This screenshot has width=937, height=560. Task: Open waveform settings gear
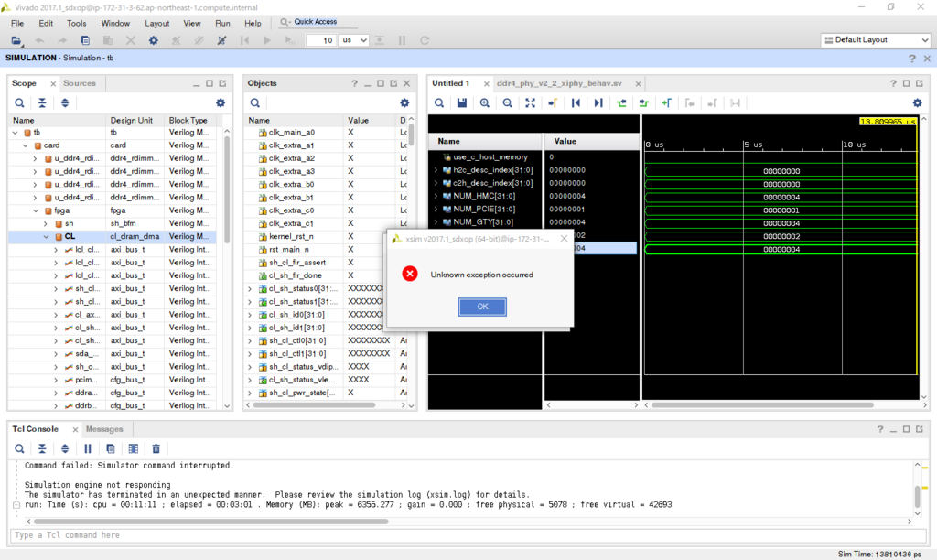pos(917,102)
